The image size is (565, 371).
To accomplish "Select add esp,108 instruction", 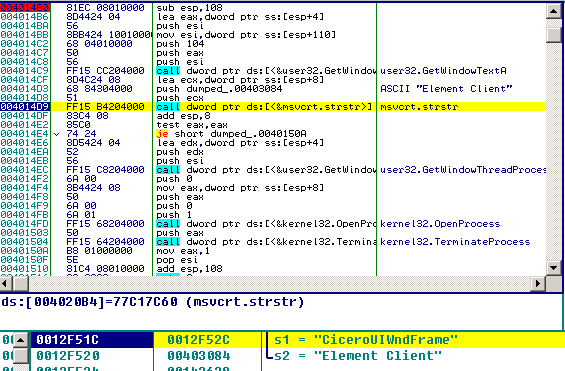I will (x=189, y=269).
